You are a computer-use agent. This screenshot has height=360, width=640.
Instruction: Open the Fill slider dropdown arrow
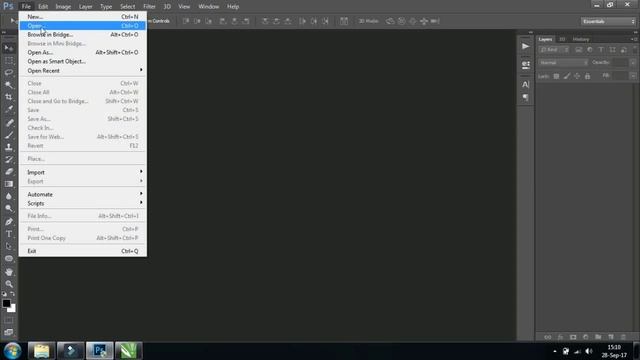633,76
